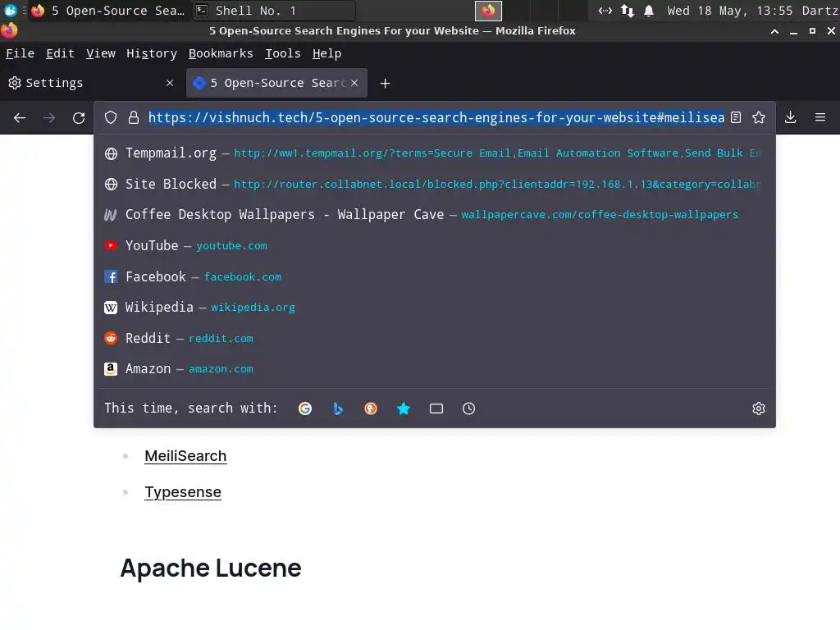Click the date and time clock
The width and height of the screenshot is (840, 630).
click(731, 11)
